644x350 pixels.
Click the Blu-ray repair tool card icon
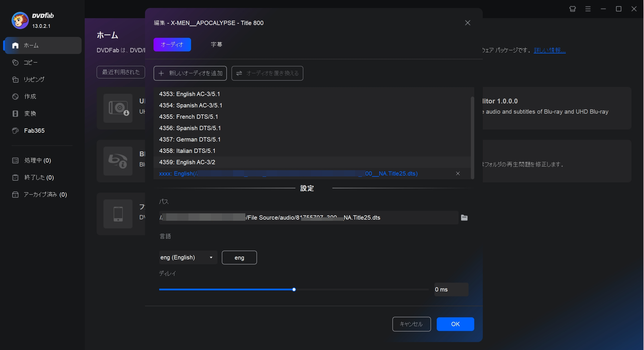118,161
